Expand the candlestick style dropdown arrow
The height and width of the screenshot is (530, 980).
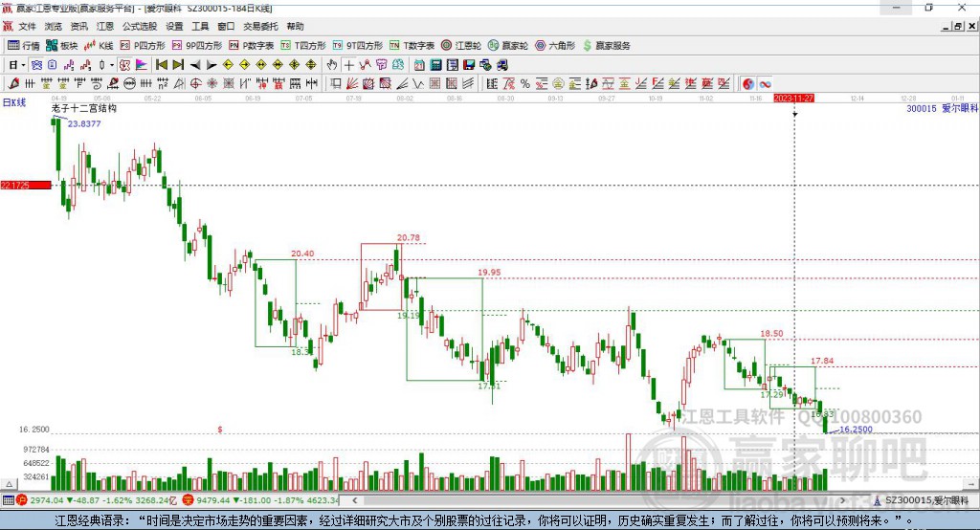[x=112, y=65]
